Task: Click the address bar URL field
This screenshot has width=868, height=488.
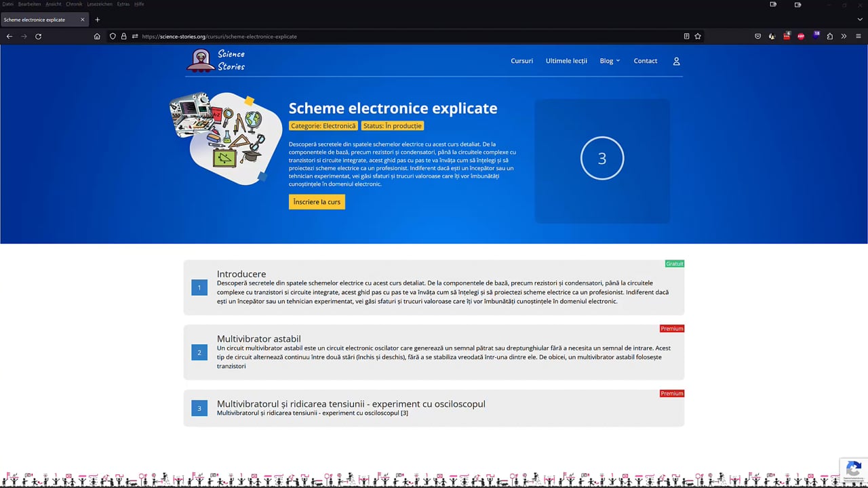Action: (407, 37)
